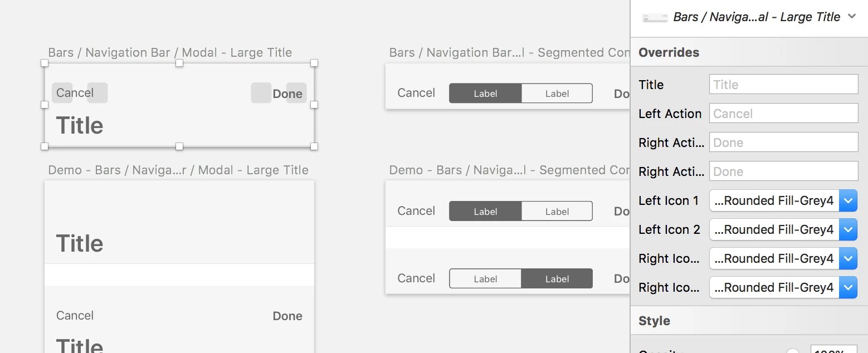
Task: Click the Title override text field
Action: pos(783,85)
